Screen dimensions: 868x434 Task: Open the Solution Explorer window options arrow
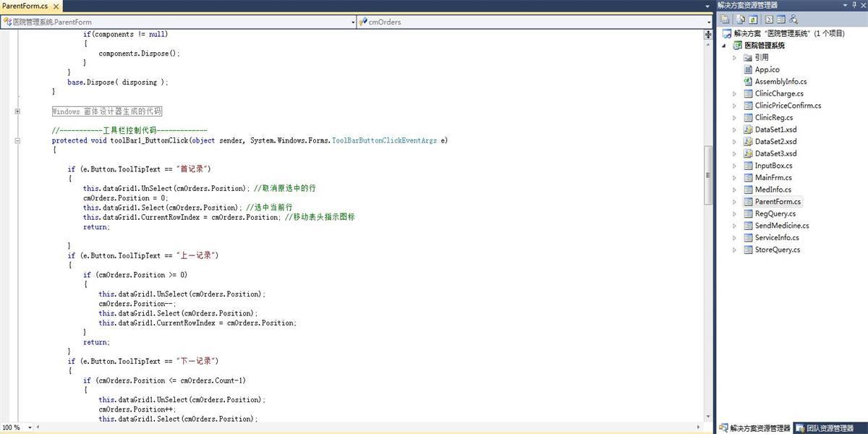point(843,5)
